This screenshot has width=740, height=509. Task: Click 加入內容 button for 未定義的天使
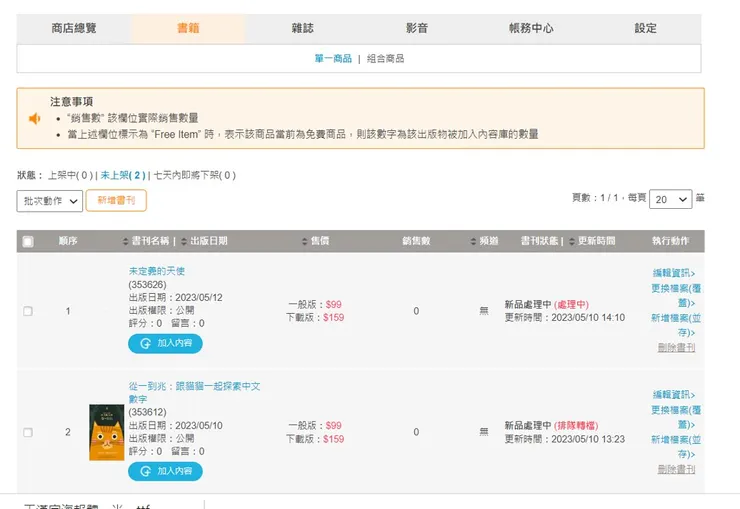[x=165, y=343]
